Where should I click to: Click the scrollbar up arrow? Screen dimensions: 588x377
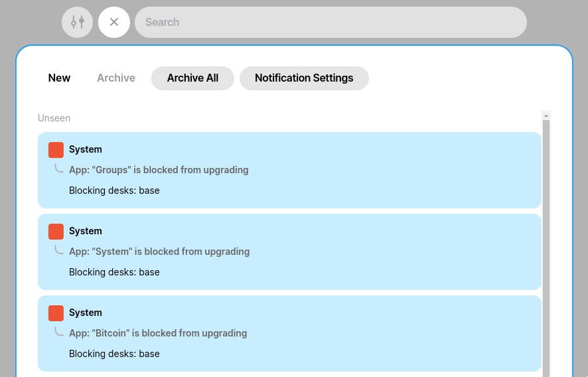click(x=546, y=116)
